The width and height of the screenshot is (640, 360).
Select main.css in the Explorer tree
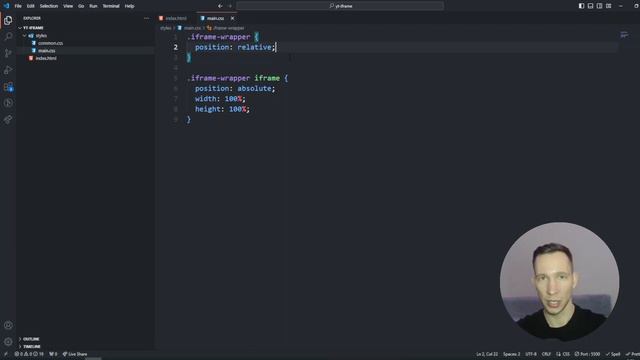pyautogui.click(x=47, y=51)
